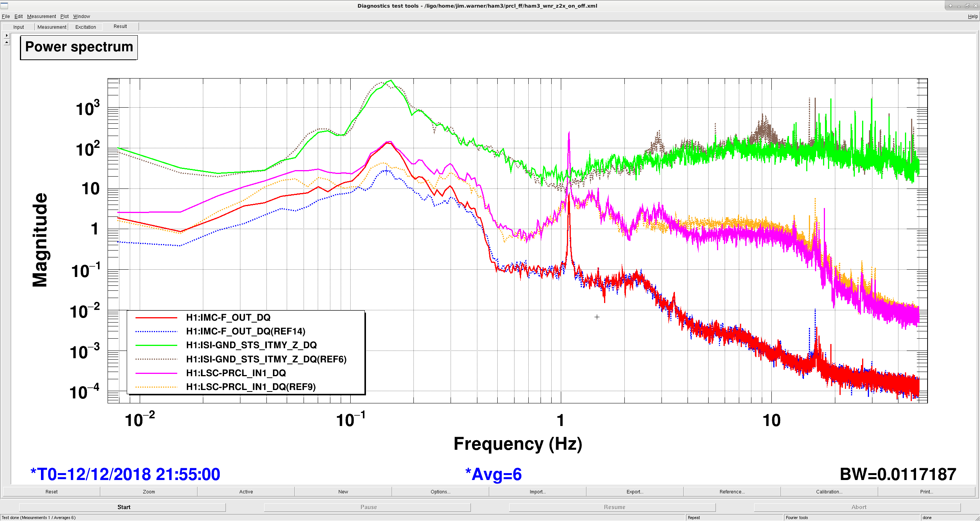Open the File menu
The image size is (980, 521).
tap(6, 16)
